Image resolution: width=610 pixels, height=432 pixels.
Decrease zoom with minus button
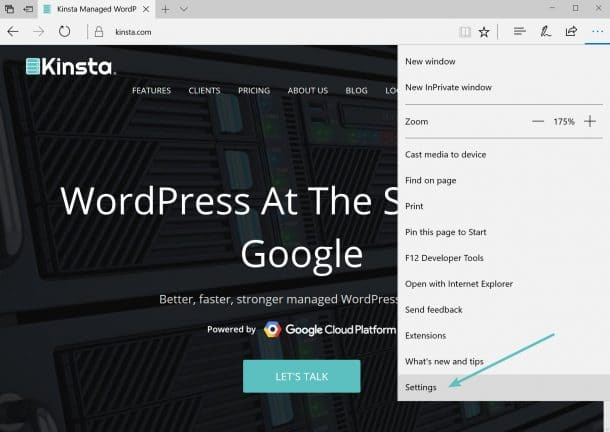[538, 121]
